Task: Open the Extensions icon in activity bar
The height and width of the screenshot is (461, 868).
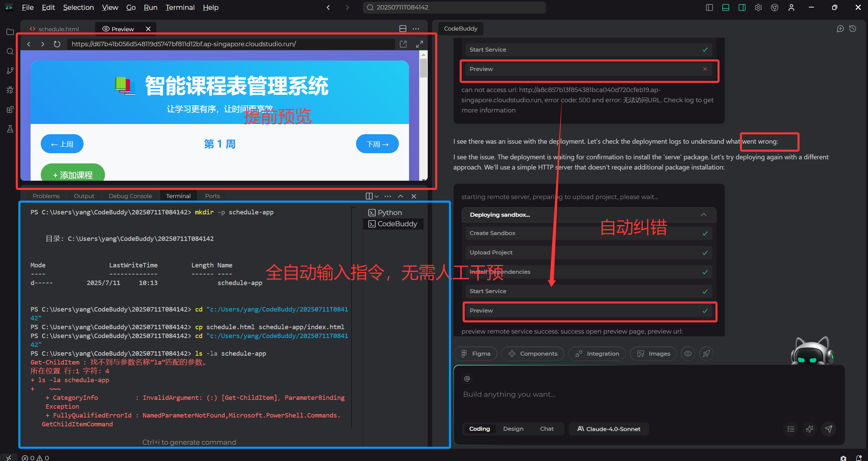Action: pos(10,109)
